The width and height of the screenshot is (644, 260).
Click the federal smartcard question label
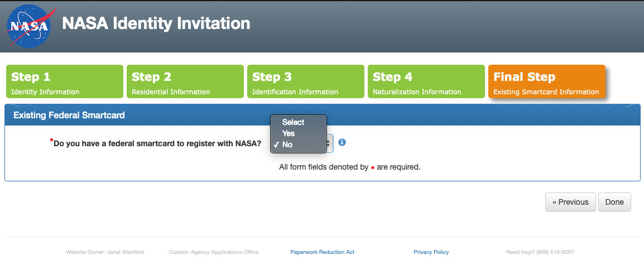pyautogui.click(x=157, y=143)
